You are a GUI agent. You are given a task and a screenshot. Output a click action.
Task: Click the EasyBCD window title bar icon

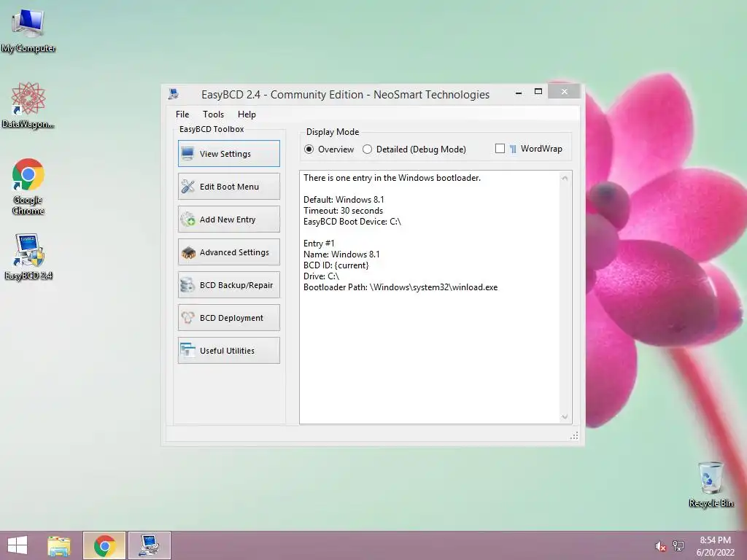pos(174,94)
